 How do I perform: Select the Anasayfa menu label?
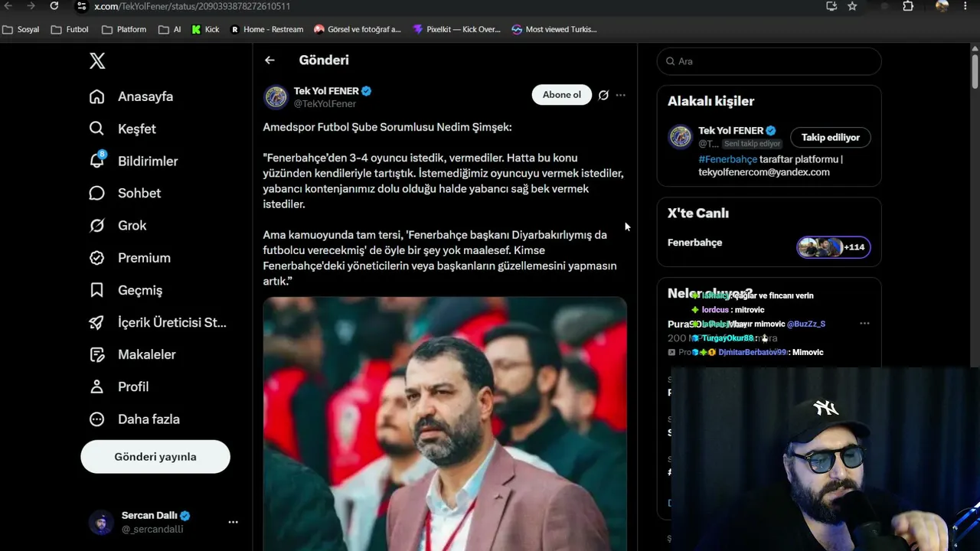pos(145,96)
